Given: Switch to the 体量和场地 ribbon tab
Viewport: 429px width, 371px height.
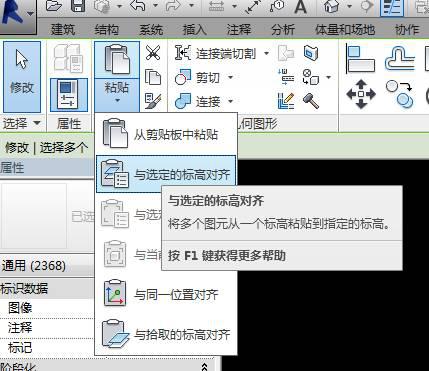Looking at the screenshot, I should coord(345,30).
